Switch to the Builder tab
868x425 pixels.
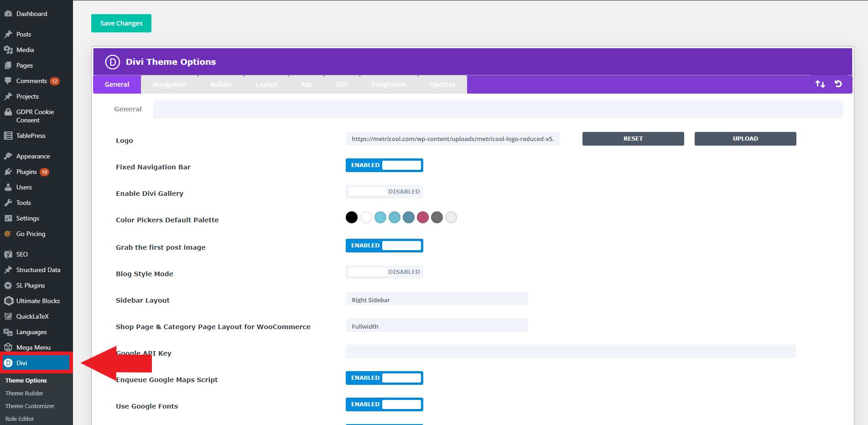point(221,84)
